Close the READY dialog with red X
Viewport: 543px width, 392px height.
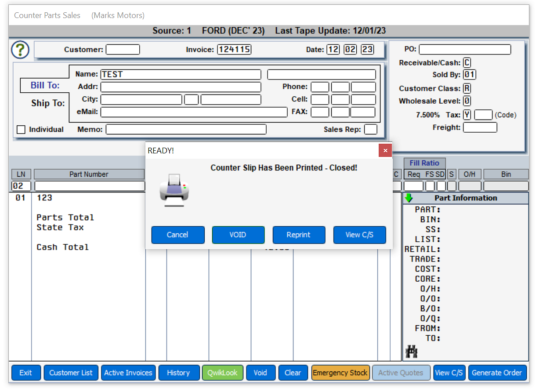point(385,150)
